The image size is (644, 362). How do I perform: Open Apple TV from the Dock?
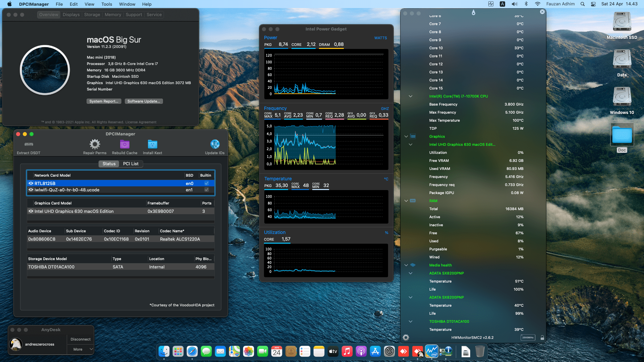click(x=333, y=351)
